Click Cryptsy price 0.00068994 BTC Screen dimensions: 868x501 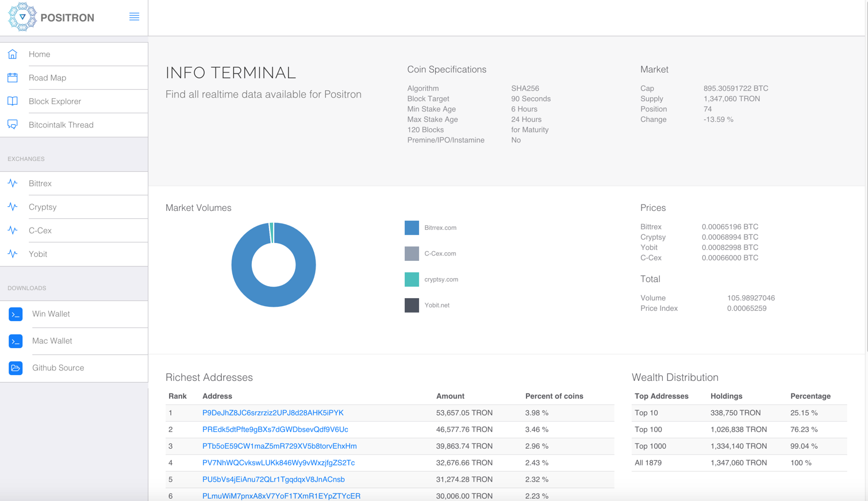pyautogui.click(x=730, y=237)
